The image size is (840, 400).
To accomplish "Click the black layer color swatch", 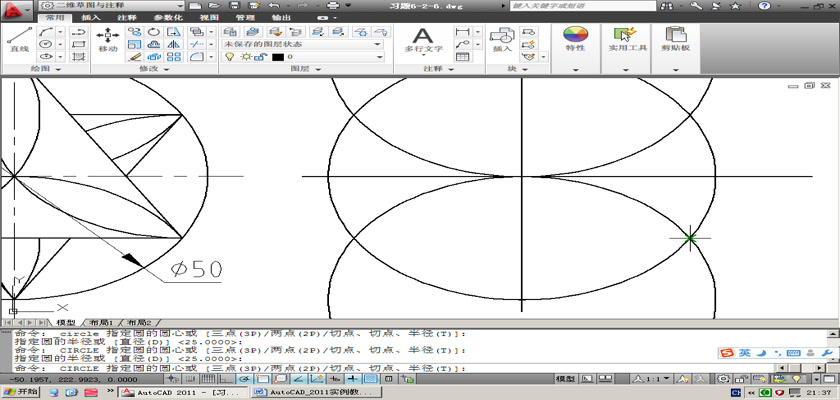I will tap(278, 57).
